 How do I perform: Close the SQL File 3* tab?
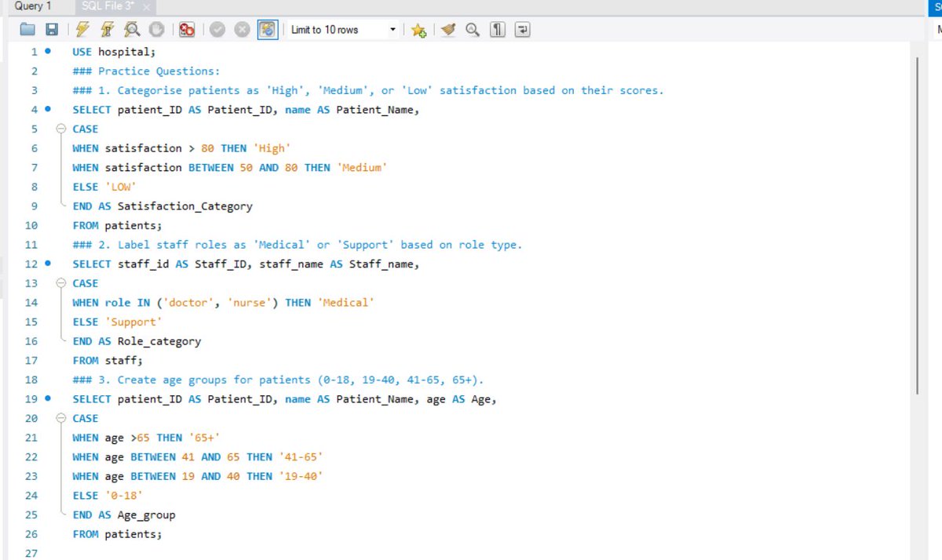point(147,7)
